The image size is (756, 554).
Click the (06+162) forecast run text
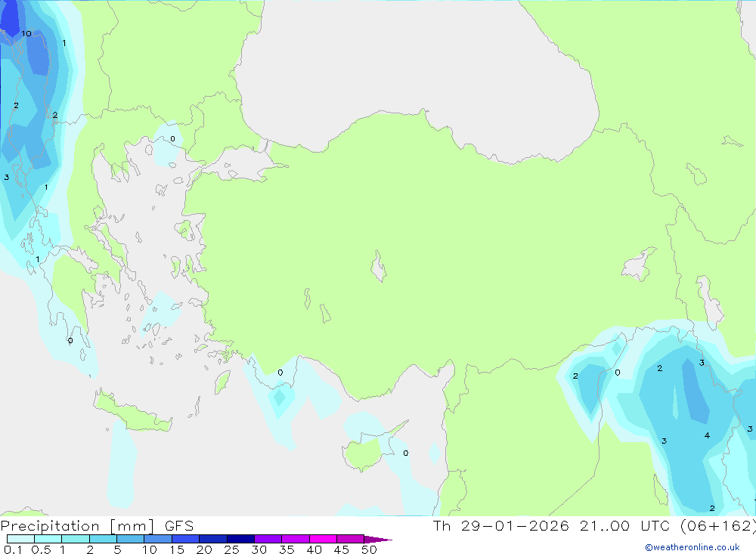[x=718, y=525]
